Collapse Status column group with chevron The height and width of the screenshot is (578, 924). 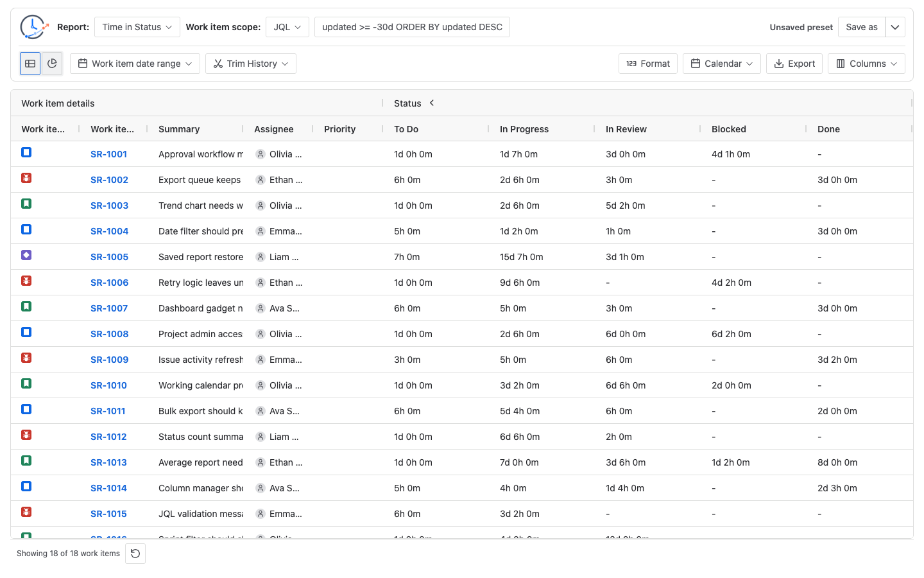coord(432,103)
